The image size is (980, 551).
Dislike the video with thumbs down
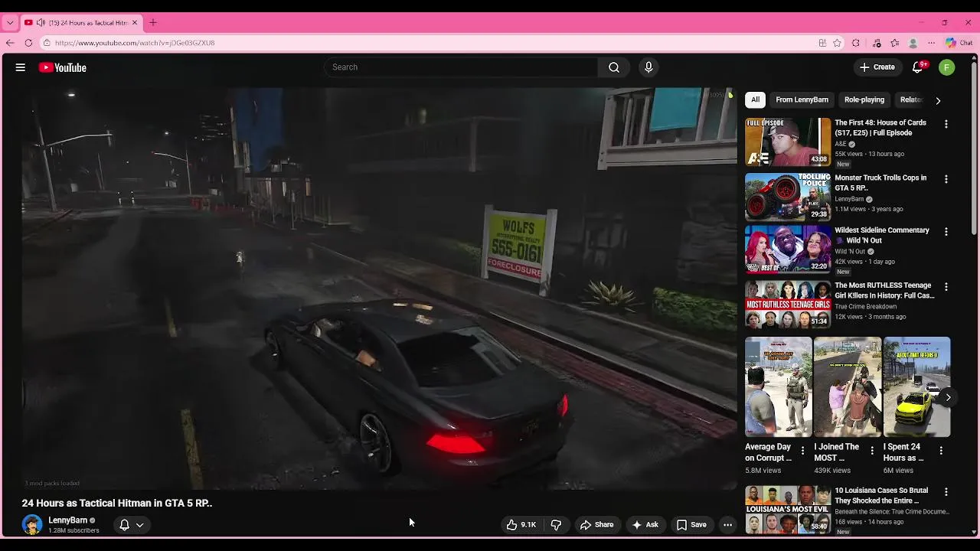click(x=557, y=525)
